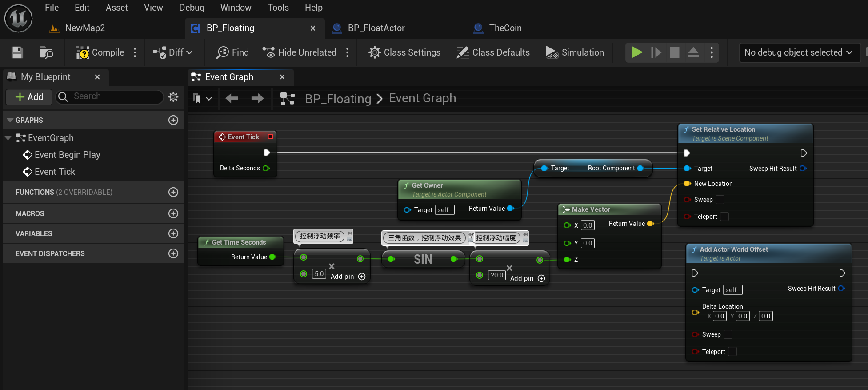Click the SIN node
868x390 pixels.
coord(423,259)
